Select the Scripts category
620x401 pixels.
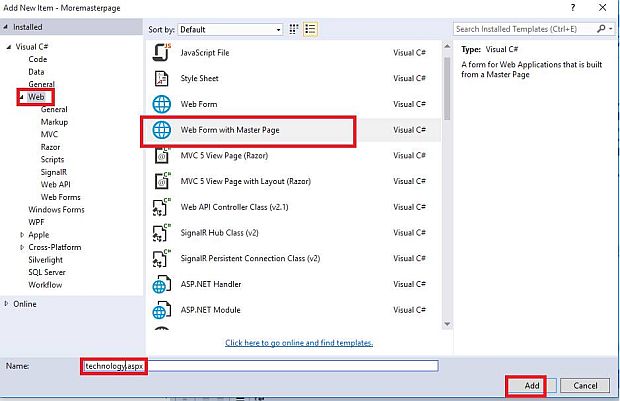52,160
